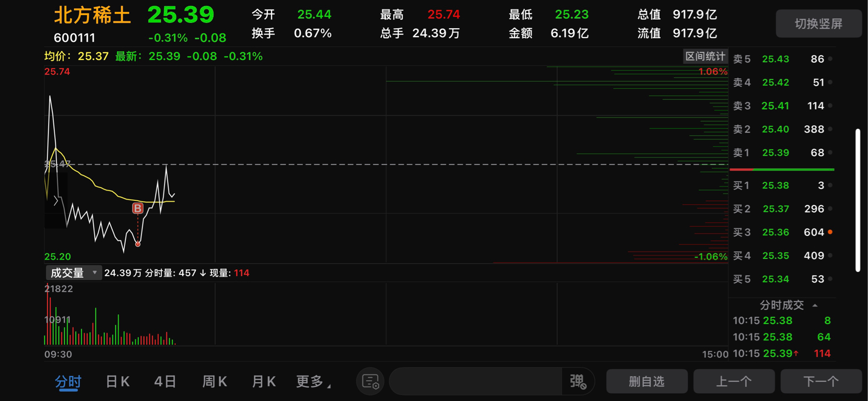The image size is (868, 401).
Task: Click the 总手 value 24.39万
Action: [436, 33]
